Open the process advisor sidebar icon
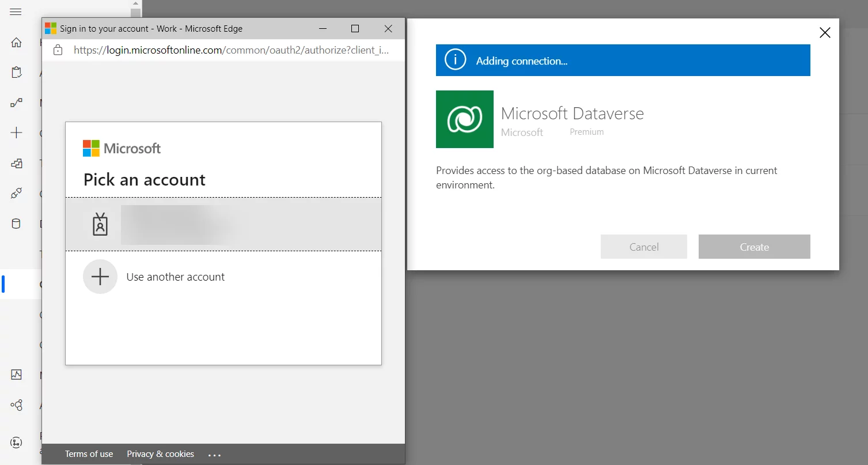This screenshot has height=465, width=868. [x=16, y=443]
